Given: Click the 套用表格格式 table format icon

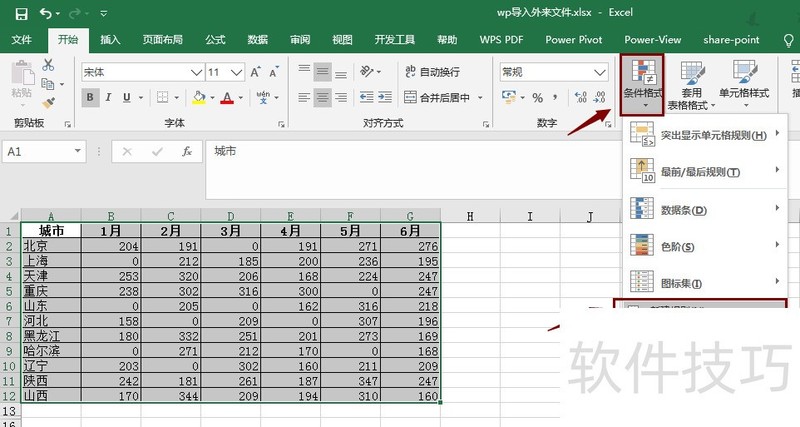Looking at the screenshot, I should point(692,85).
